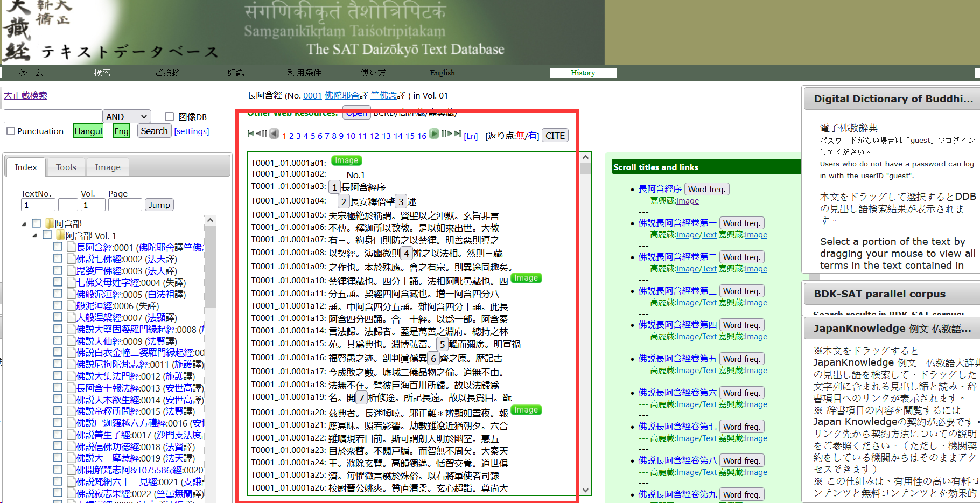Click the step-forward icon in the page navigator
This screenshot has height=503, width=980.
[x=447, y=134]
